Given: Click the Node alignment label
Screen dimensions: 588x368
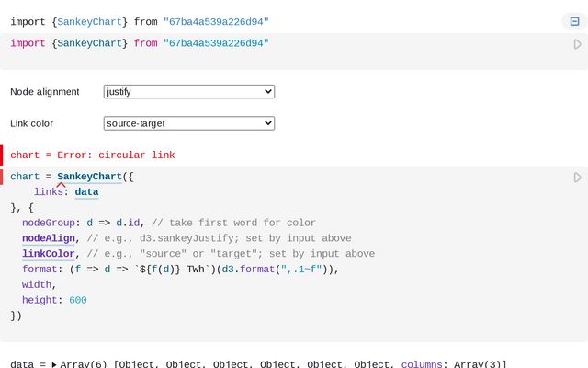Looking at the screenshot, I should [x=45, y=92].
